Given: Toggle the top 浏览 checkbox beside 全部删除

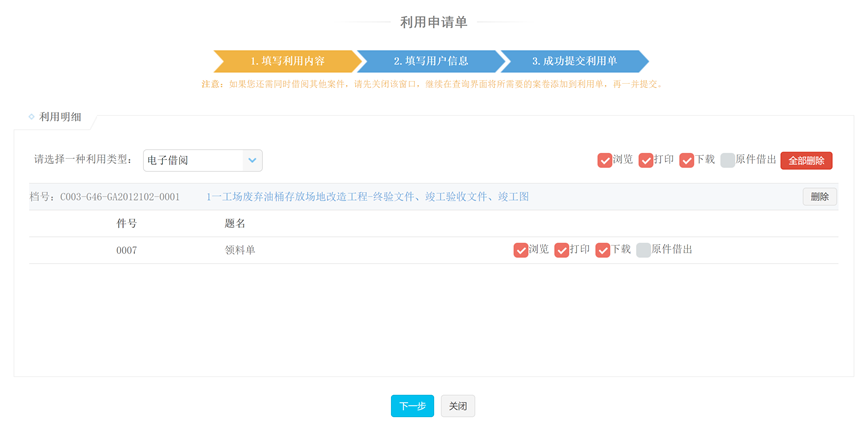Looking at the screenshot, I should pos(605,161).
